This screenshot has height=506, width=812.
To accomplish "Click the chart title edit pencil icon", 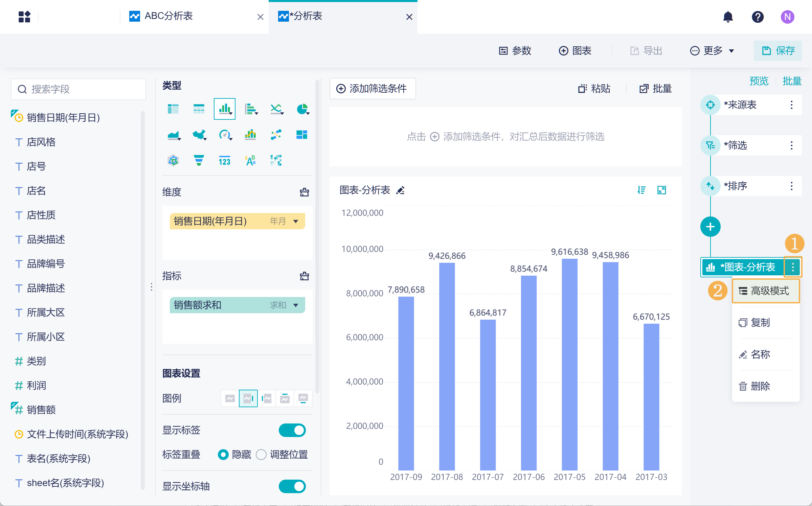I will pos(401,190).
